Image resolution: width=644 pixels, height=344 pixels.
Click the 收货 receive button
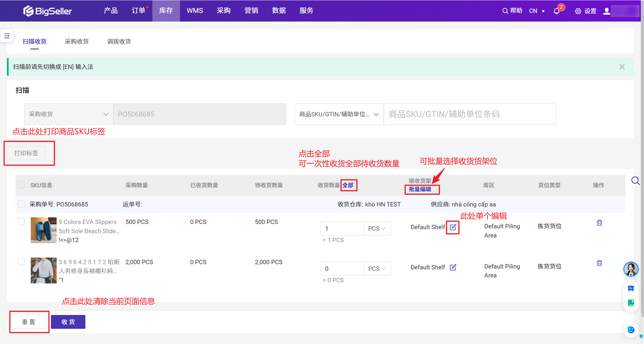[68, 322]
